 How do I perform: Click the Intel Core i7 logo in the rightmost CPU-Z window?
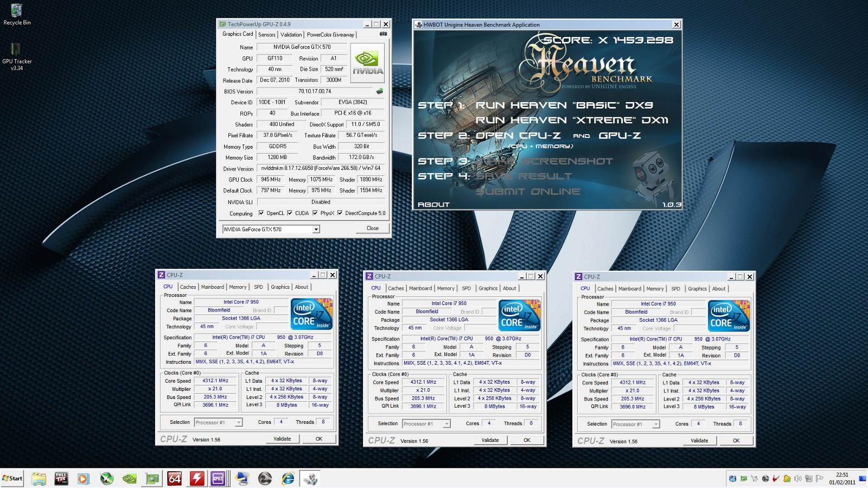click(x=729, y=315)
